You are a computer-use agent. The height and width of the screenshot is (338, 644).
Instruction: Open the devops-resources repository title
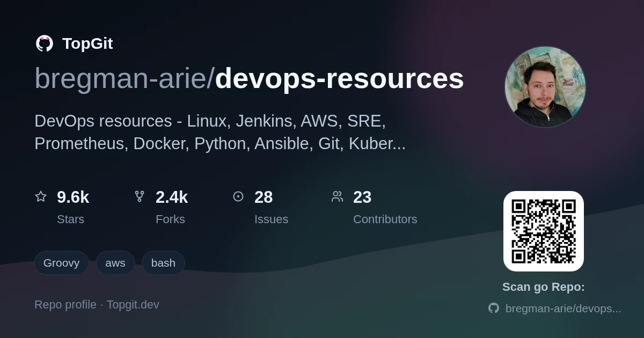(x=339, y=78)
